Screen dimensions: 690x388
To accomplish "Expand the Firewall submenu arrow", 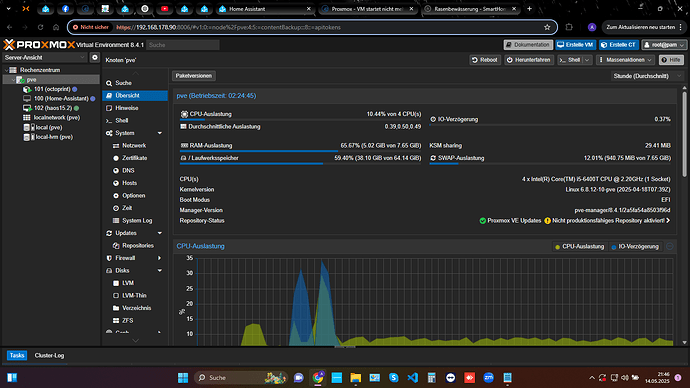I will click(159, 258).
